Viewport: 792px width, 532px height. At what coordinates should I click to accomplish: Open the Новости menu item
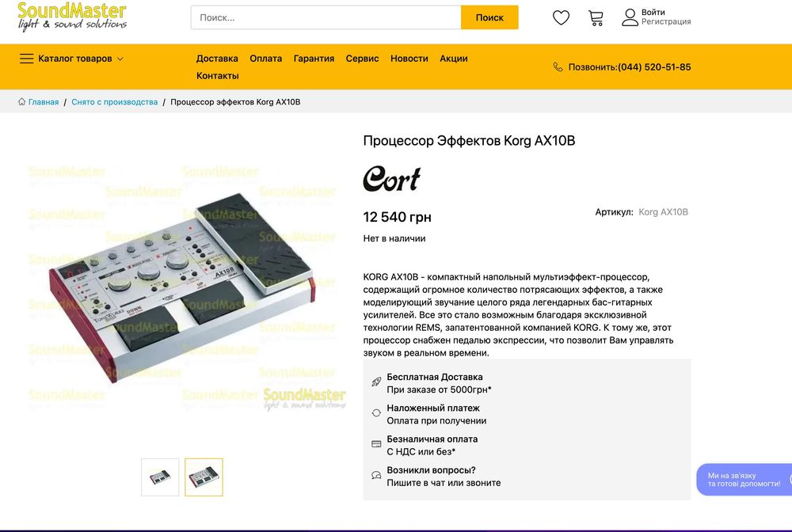409,59
